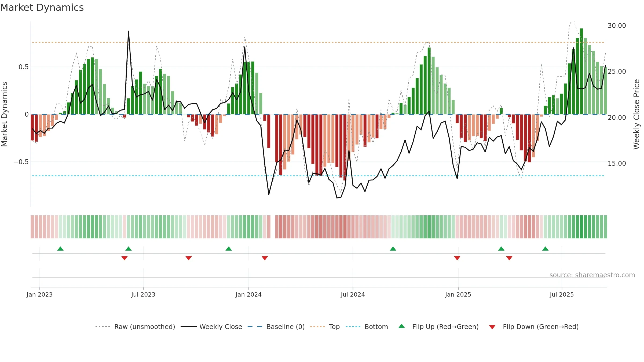Click the red Flip Down triangle icon in legend
This screenshot has height=362, width=644.
pyautogui.click(x=492, y=327)
